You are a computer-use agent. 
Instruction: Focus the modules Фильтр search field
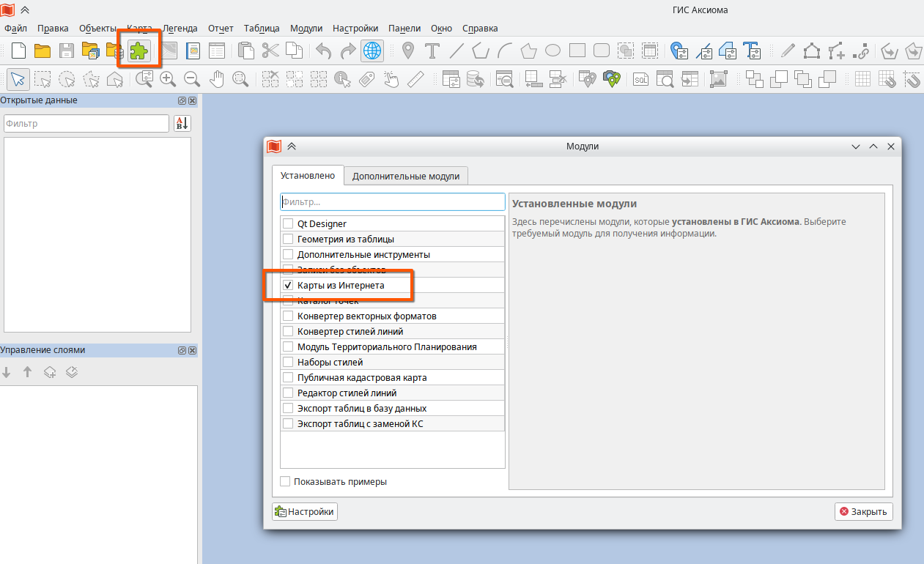click(x=393, y=201)
